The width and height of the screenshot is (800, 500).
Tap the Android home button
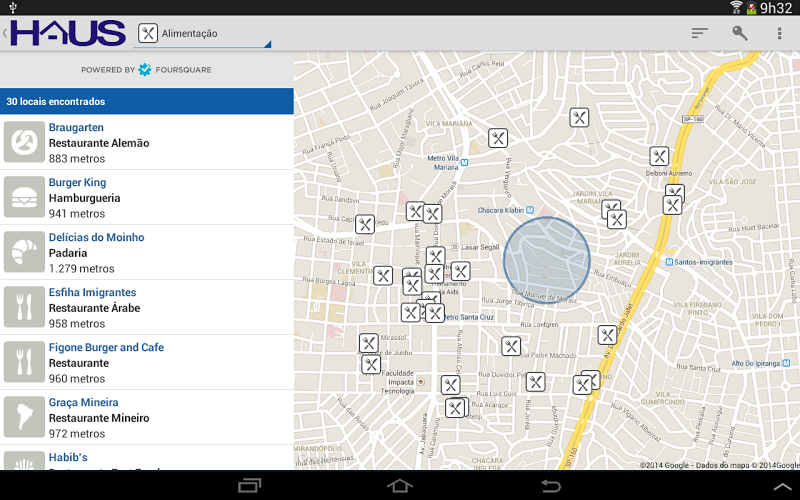[400, 485]
